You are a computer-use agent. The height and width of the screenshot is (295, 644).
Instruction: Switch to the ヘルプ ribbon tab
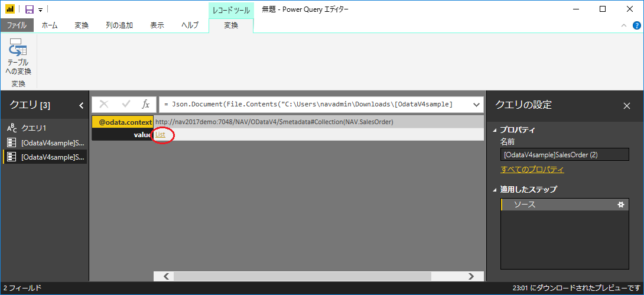190,25
